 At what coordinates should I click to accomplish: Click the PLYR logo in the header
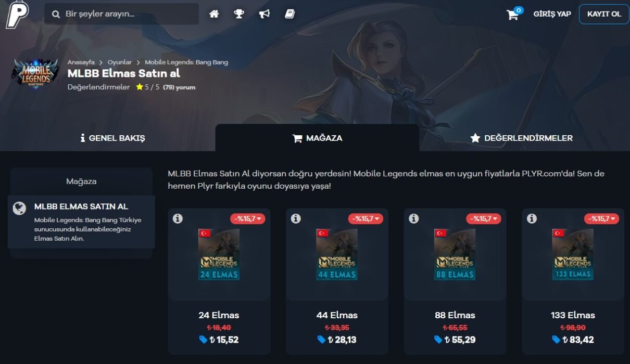tap(17, 14)
